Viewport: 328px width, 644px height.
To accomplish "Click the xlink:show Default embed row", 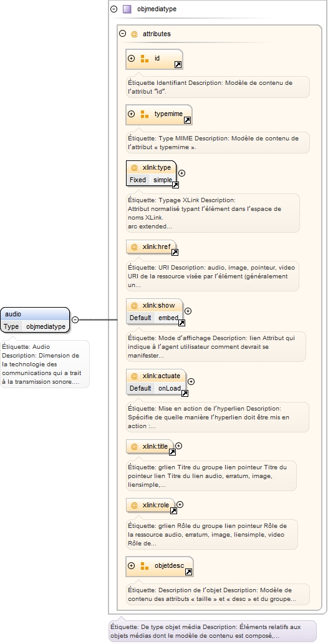I will point(154,318).
